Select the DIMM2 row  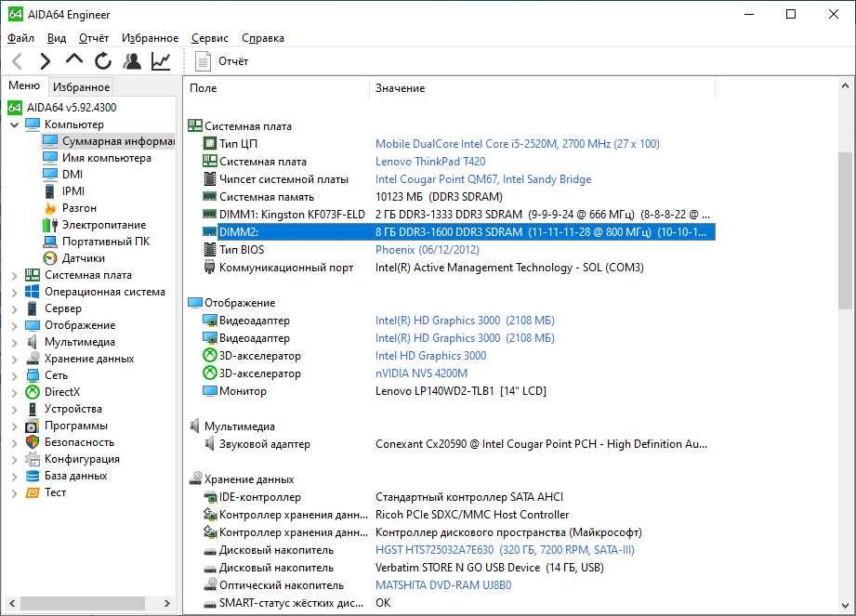tap(458, 232)
